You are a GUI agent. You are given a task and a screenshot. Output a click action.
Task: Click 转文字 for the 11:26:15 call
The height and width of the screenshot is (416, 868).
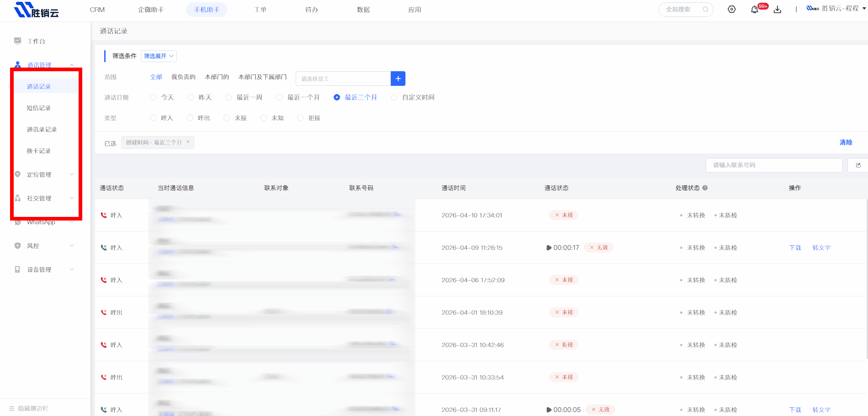click(x=821, y=248)
